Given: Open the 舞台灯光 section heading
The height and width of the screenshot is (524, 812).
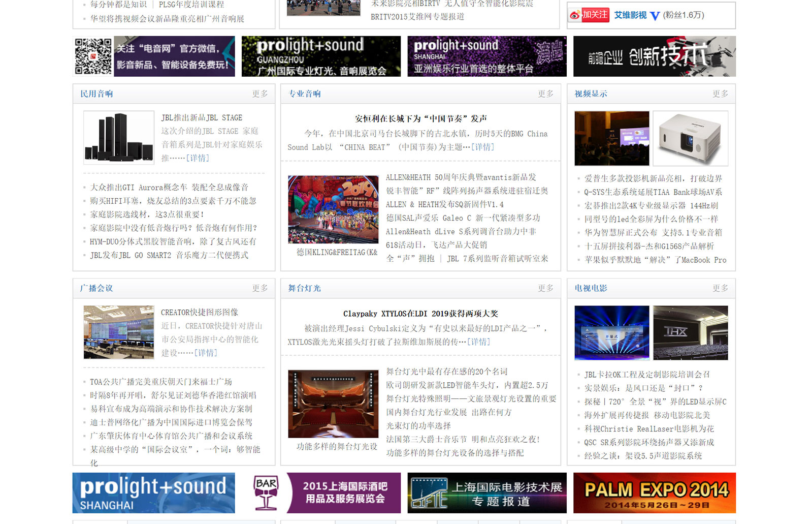Looking at the screenshot, I should click(305, 288).
